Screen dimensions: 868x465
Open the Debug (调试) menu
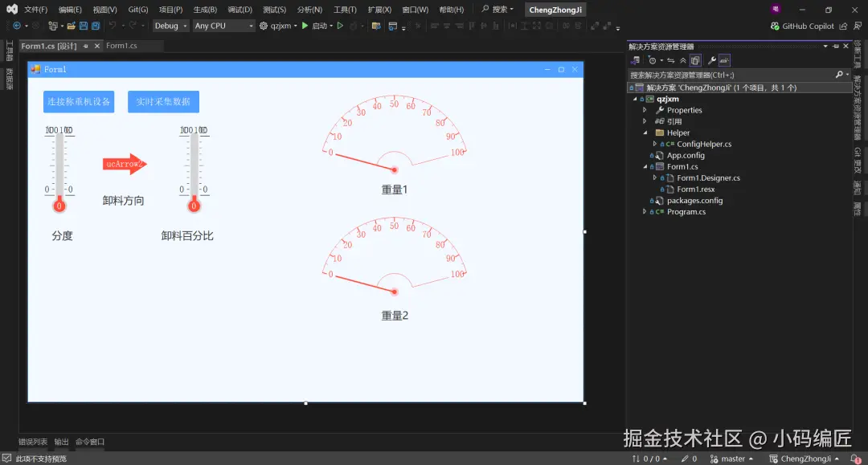(240, 10)
